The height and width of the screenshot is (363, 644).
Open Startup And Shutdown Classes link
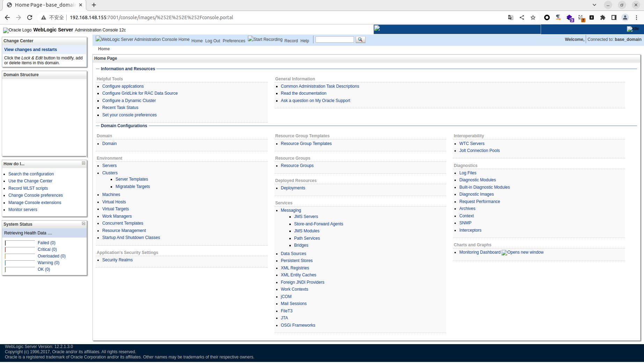coord(131,238)
